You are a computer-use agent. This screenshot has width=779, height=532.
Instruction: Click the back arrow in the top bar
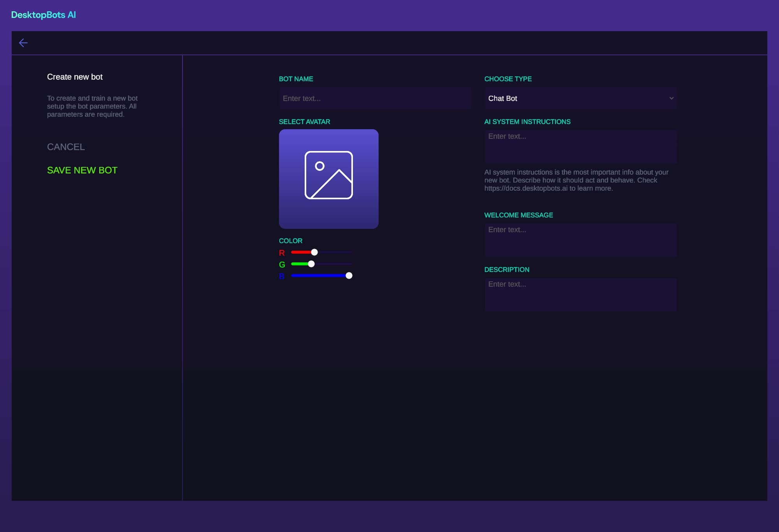[x=24, y=43]
